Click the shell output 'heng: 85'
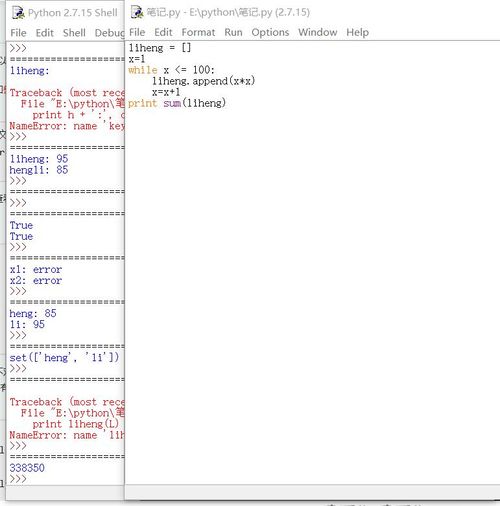Viewport: 500px width, 506px height. 33,313
